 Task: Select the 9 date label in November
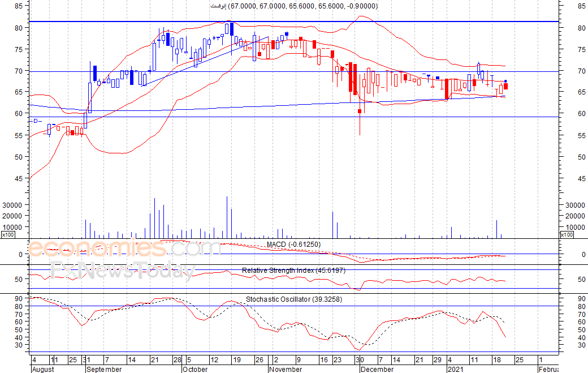click(x=299, y=360)
